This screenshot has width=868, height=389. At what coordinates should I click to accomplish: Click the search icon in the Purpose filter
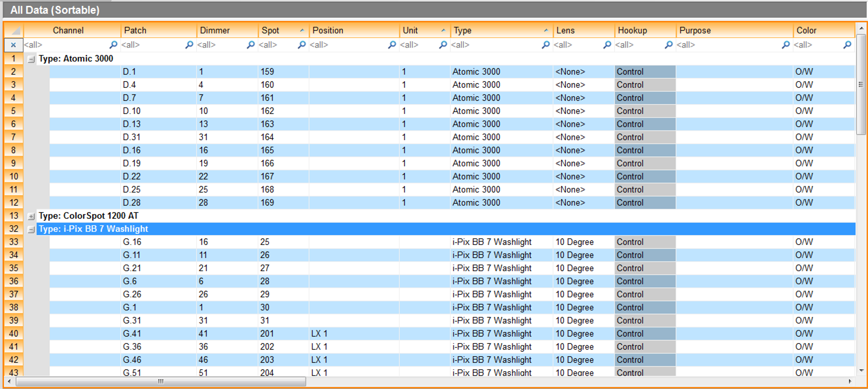point(785,45)
